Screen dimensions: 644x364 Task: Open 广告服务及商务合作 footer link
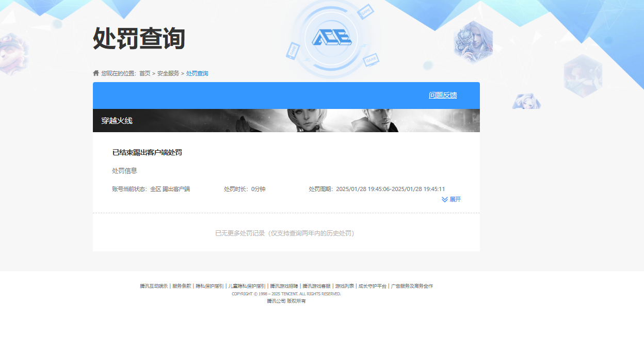coord(412,286)
